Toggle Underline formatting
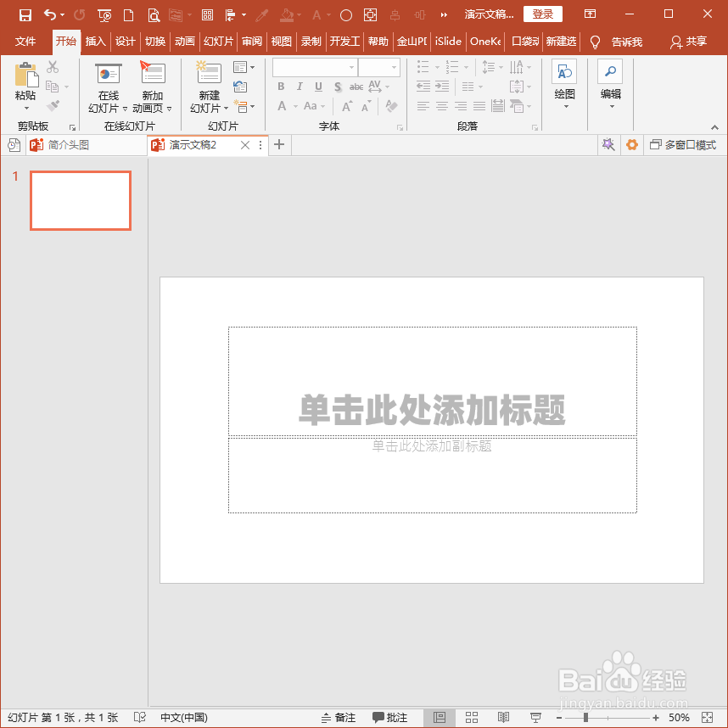Screen dimensions: 728x728 point(318,87)
